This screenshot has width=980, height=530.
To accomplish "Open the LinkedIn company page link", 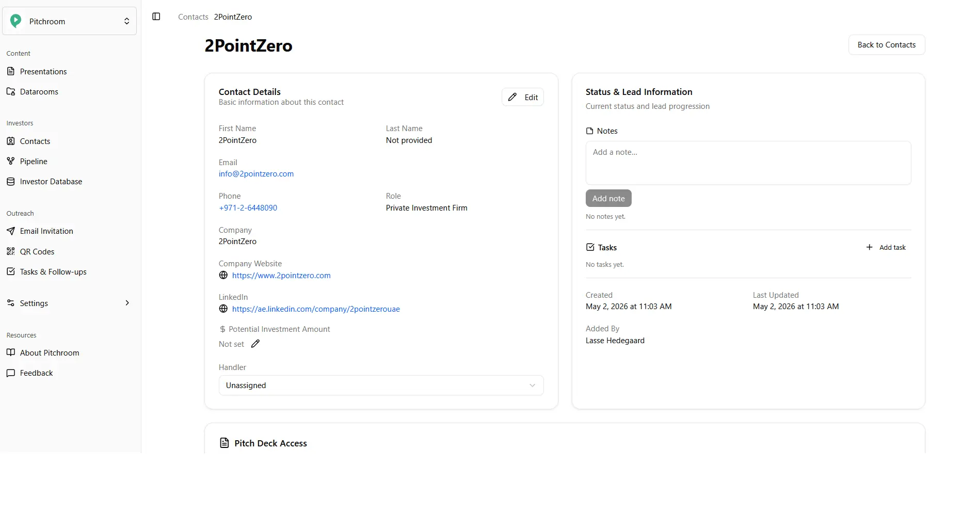I will pyautogui.click(x=316, y=309).
